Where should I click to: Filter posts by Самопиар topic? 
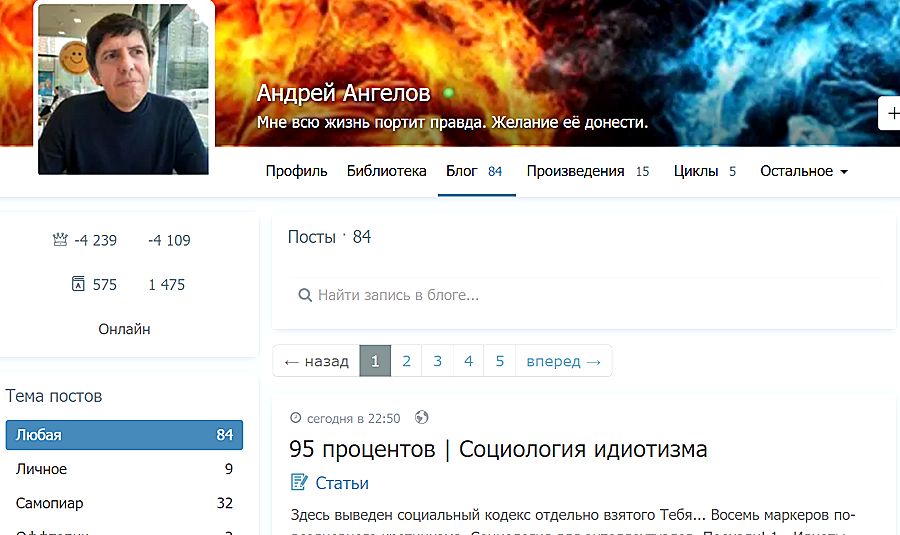click(124, 503)
